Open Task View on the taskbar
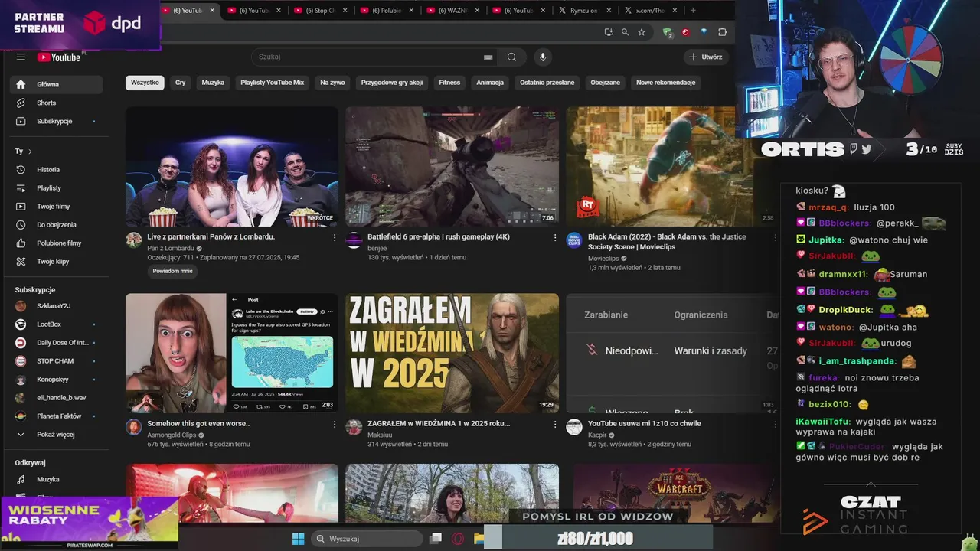The image size is (980, 551). tap(436, 539)
